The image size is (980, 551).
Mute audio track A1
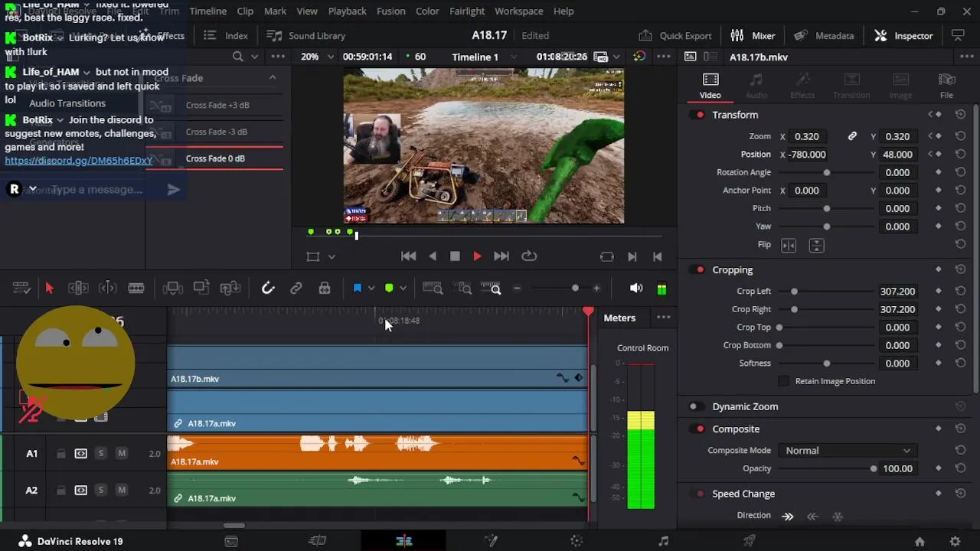(121, 454)
